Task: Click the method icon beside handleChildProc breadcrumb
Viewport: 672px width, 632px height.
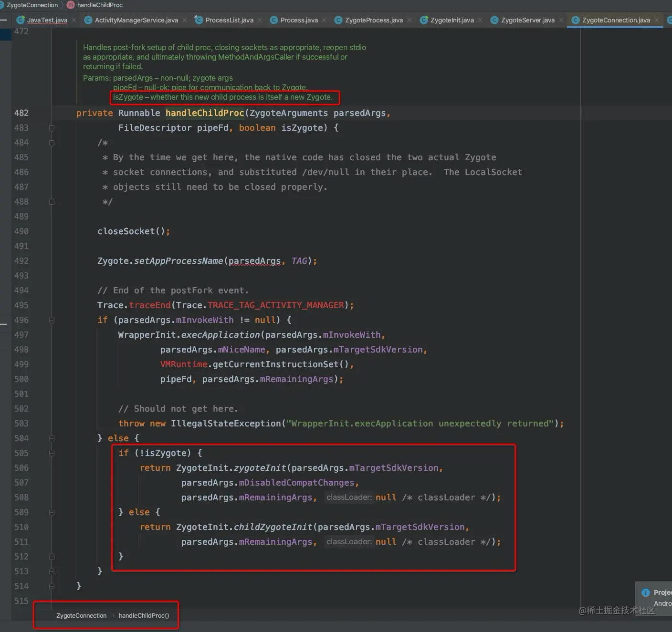Action: click(71, 5)
